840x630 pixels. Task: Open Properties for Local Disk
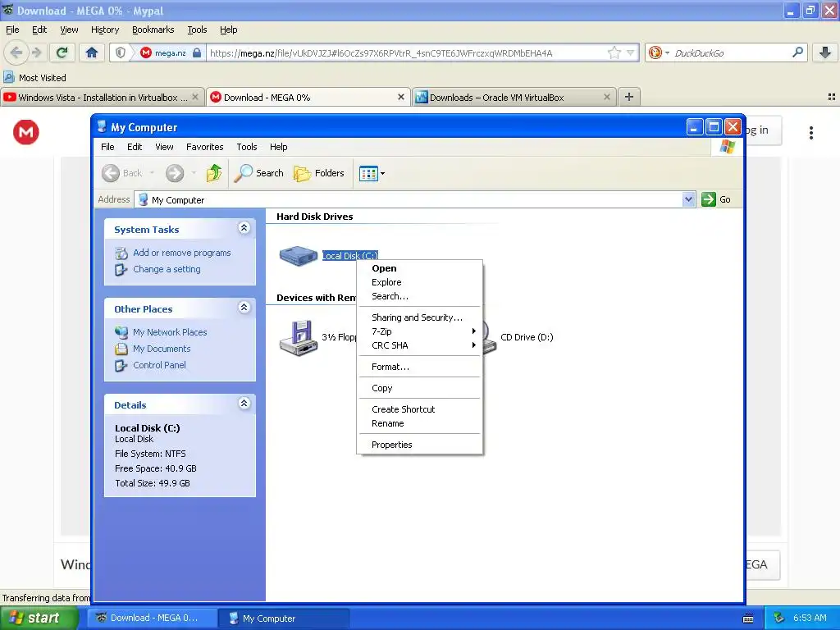419,445
